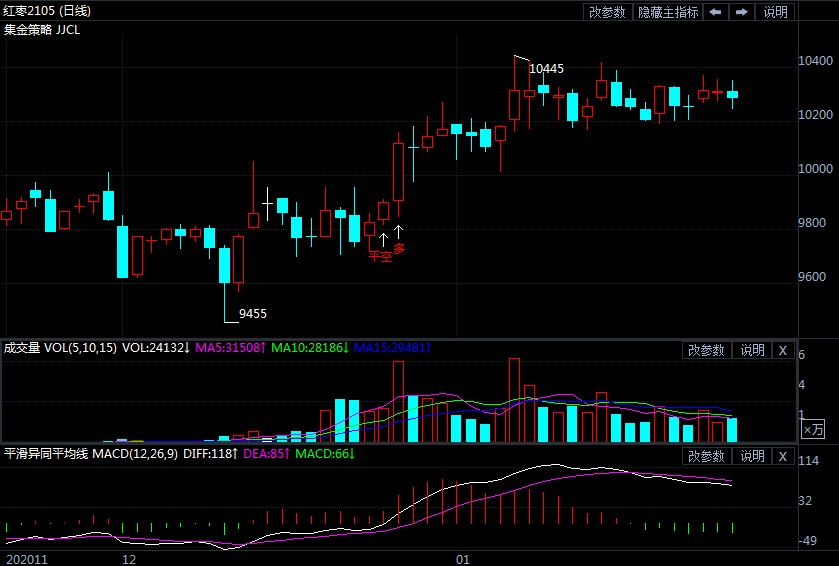This screenshot has width=839, height=566.
Task: Click the 平空 signal marker
Action: pyautogui.click(x=380, y=256)
